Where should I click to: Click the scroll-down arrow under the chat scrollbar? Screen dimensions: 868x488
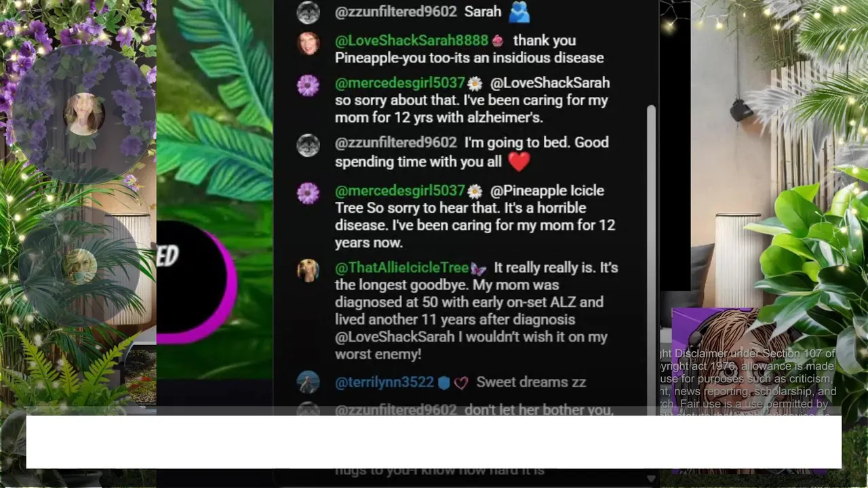pos(652,479)
